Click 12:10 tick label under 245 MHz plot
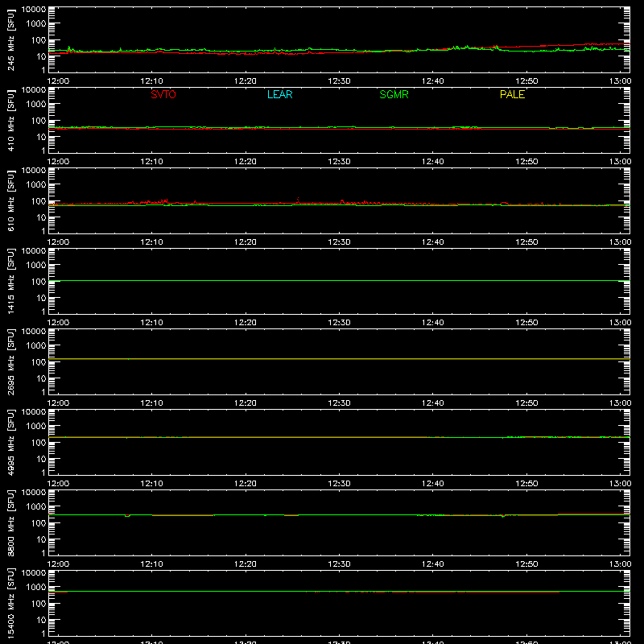Image resolution: width=644 pixels, height=644 pixels. tap(151, 81)
